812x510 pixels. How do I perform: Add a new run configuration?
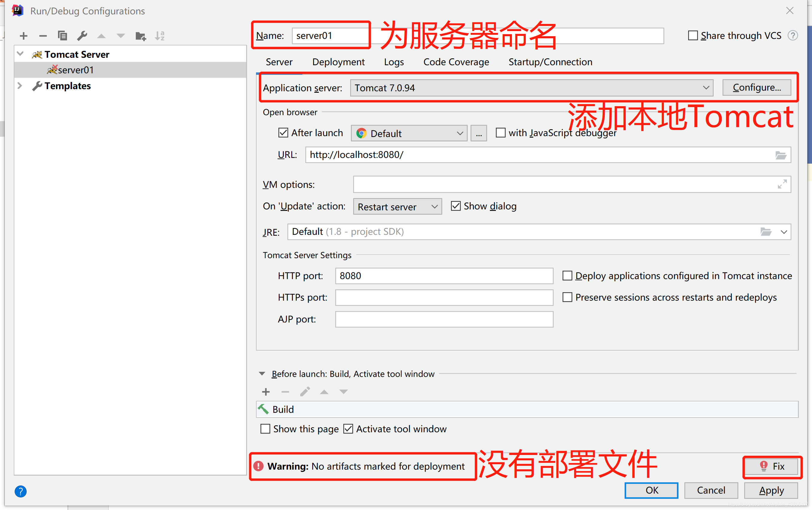coord(24,36)
